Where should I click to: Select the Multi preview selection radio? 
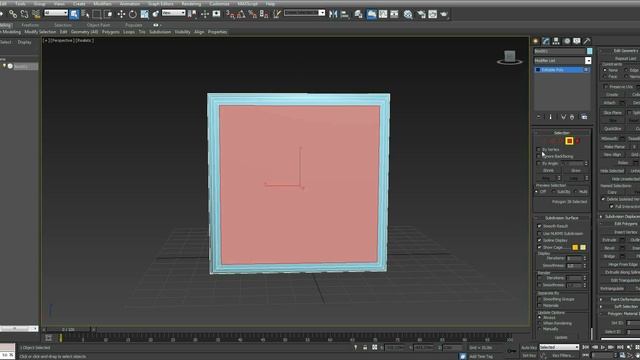(576, 191)
